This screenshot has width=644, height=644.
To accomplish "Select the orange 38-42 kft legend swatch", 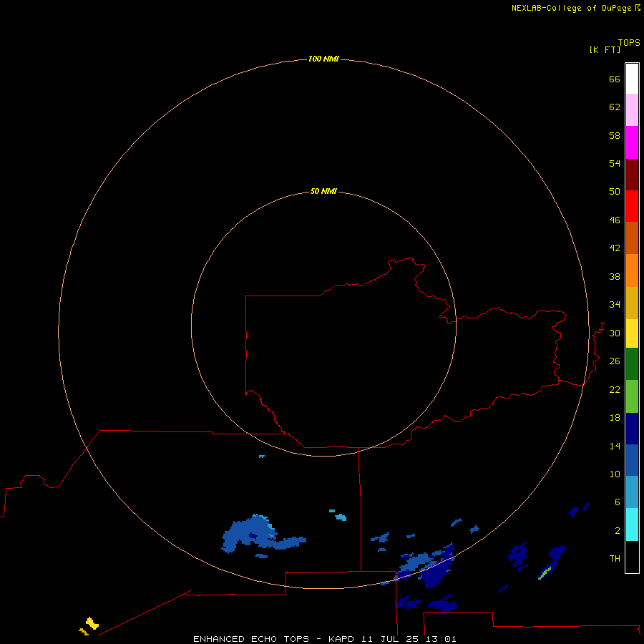I will pos(632,270).
